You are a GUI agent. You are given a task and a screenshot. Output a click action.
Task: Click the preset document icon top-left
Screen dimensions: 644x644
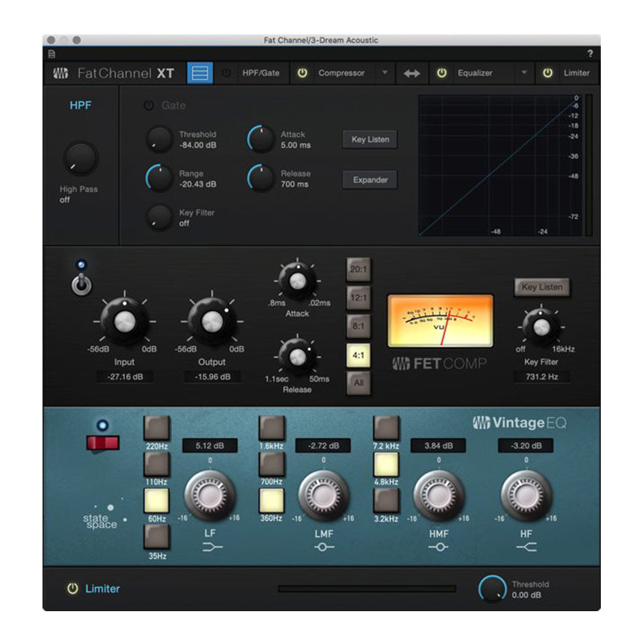[x=52, y=54]
